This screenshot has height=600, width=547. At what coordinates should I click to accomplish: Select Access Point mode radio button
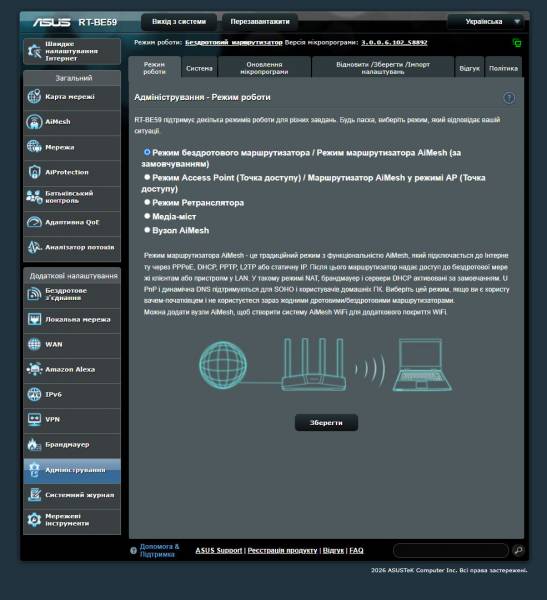147,177
